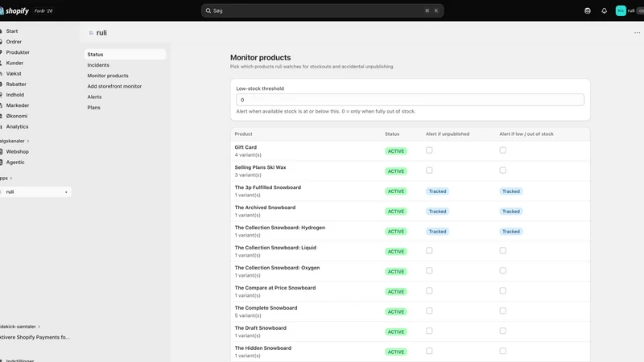Open Produkter in sidebar
The height and width of the screenshot is (362, 644).
pyautogui.click(x=18, y=52)
